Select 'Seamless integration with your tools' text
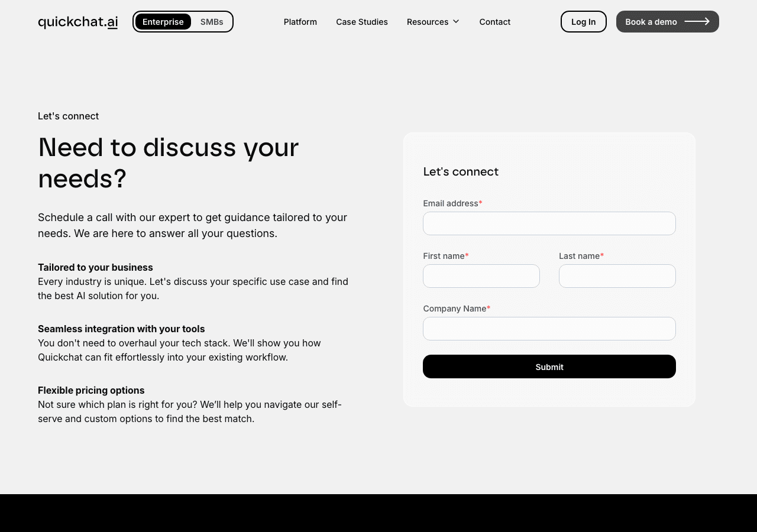Image resolution: width=757 pixels, height=532 pixels. coord(121,329)
